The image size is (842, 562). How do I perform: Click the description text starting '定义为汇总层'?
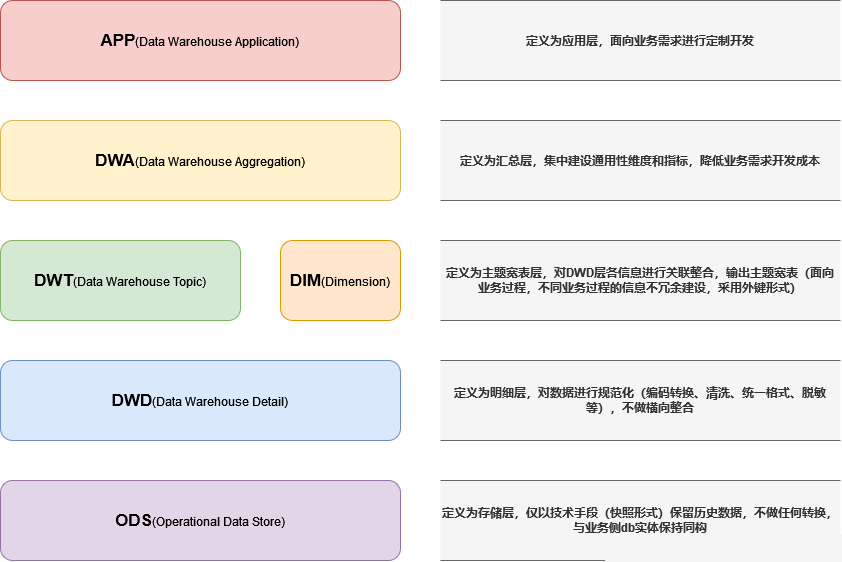(x=640, y=160)
